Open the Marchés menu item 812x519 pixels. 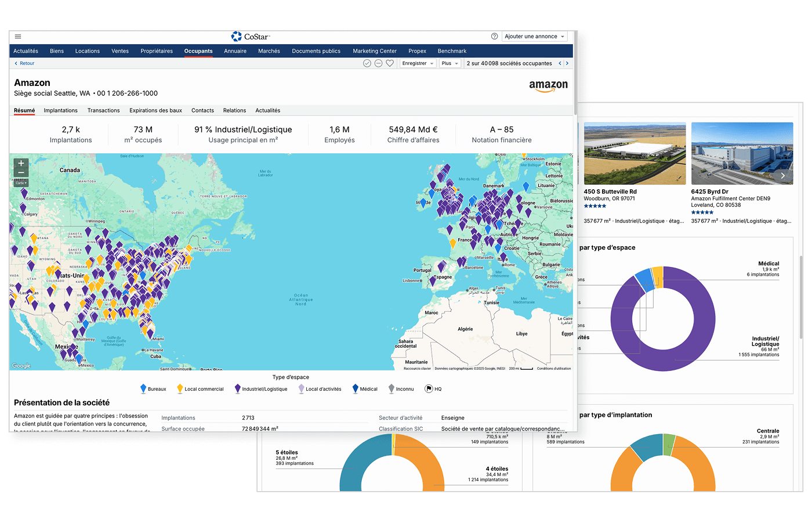pos(269,51)
